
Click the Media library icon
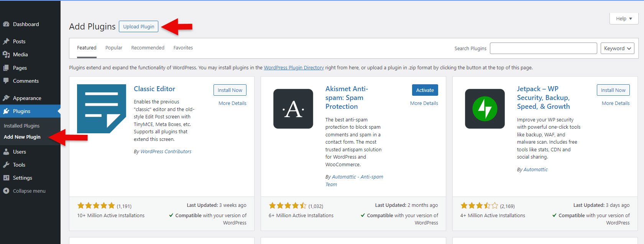point(6,54)
